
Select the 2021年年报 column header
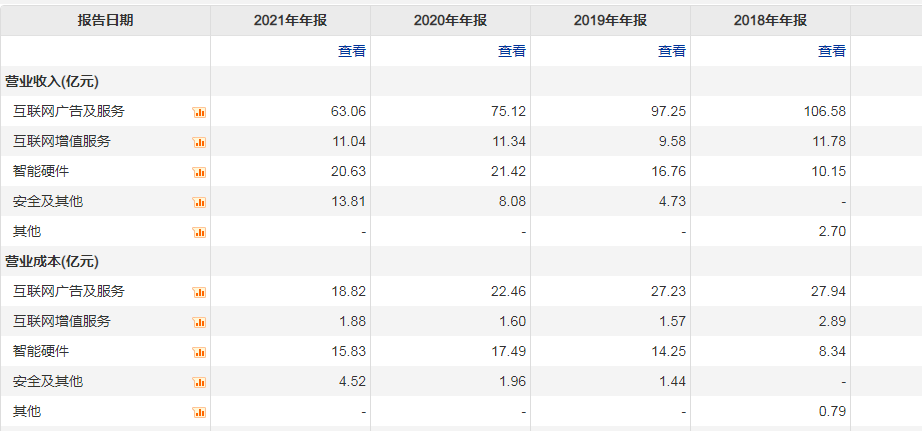click(290, 20)
